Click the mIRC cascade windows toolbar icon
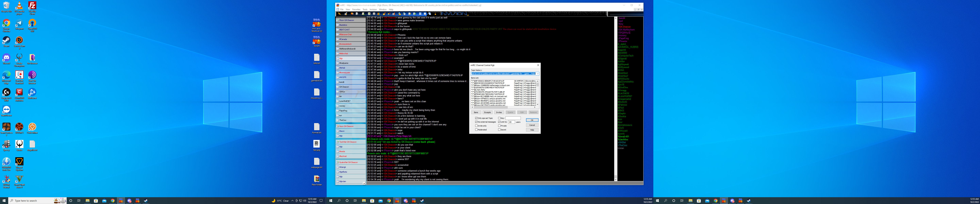Image resolution: width=980 pixels, height=204 pixels. click(x=430, y=14)
